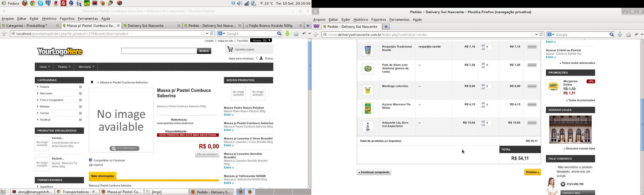Viewport: 644px width, 195px height.
Task: Click the shop search input field
Action: pyautogui.click(x=159, y=51)
